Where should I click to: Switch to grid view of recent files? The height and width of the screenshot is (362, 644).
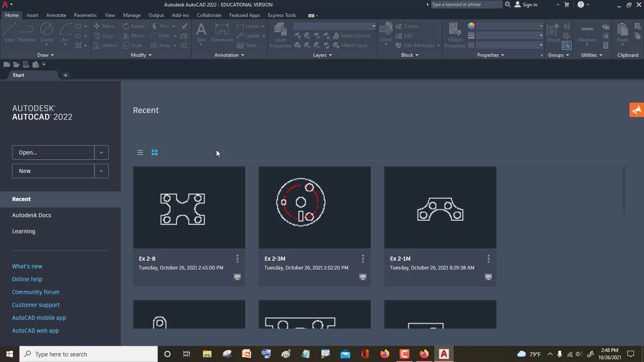coord(155,152)
